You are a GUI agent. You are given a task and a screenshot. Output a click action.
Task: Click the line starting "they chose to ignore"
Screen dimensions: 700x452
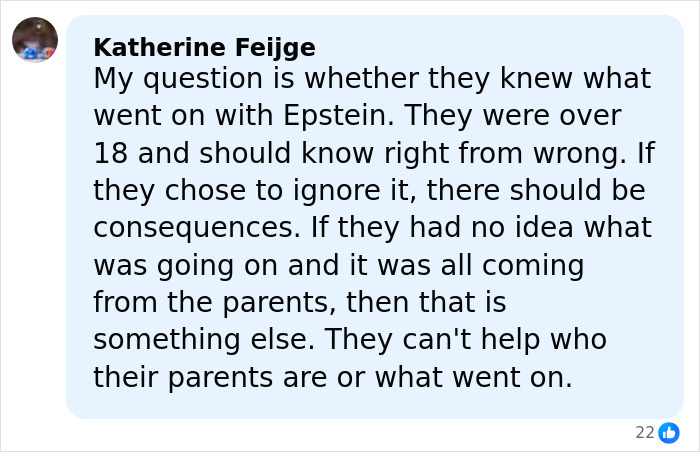[x=369, y=190]
